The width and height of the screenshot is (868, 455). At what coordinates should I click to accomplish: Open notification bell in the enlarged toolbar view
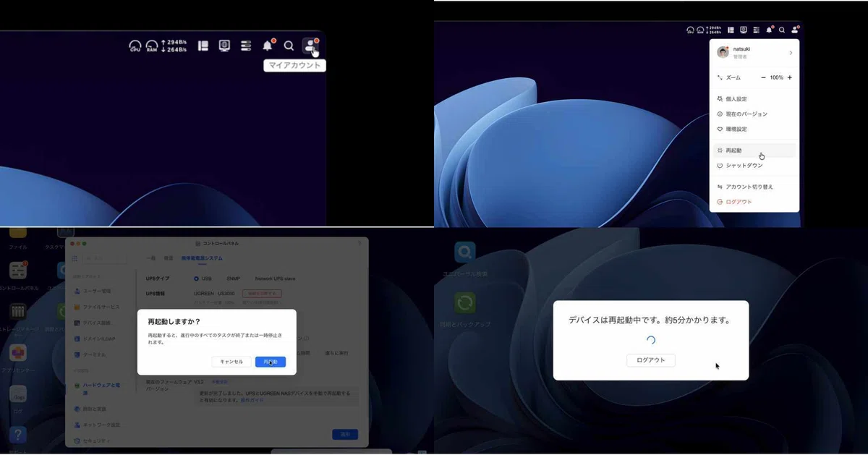268,46
